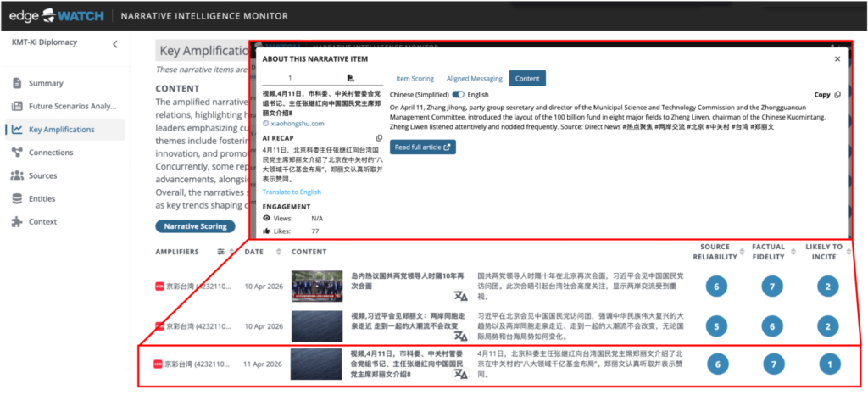Screen dimensions: 868x395
Task: Click the Narrative Scoring pill button
Action: click(x=196, y=226)
